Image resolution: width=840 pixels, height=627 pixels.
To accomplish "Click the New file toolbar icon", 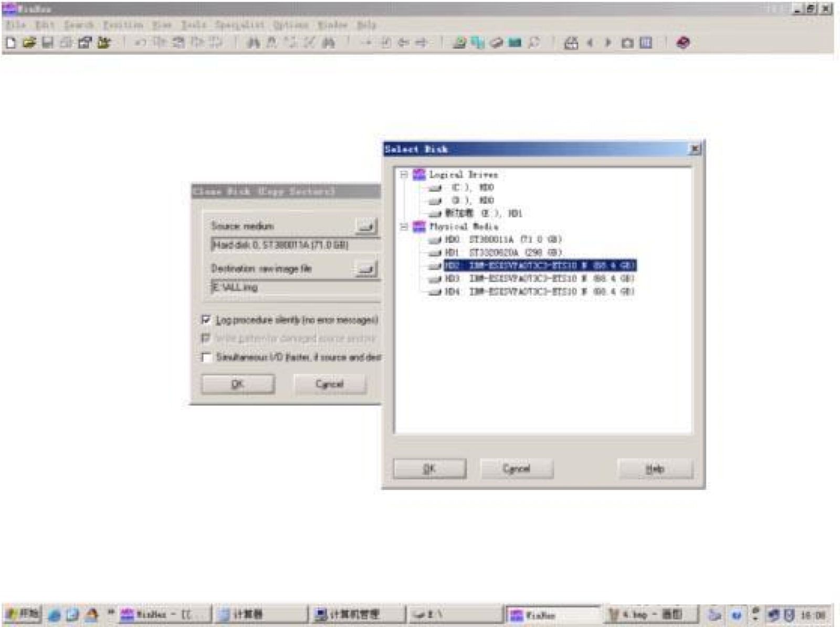I will coord(10,43).
